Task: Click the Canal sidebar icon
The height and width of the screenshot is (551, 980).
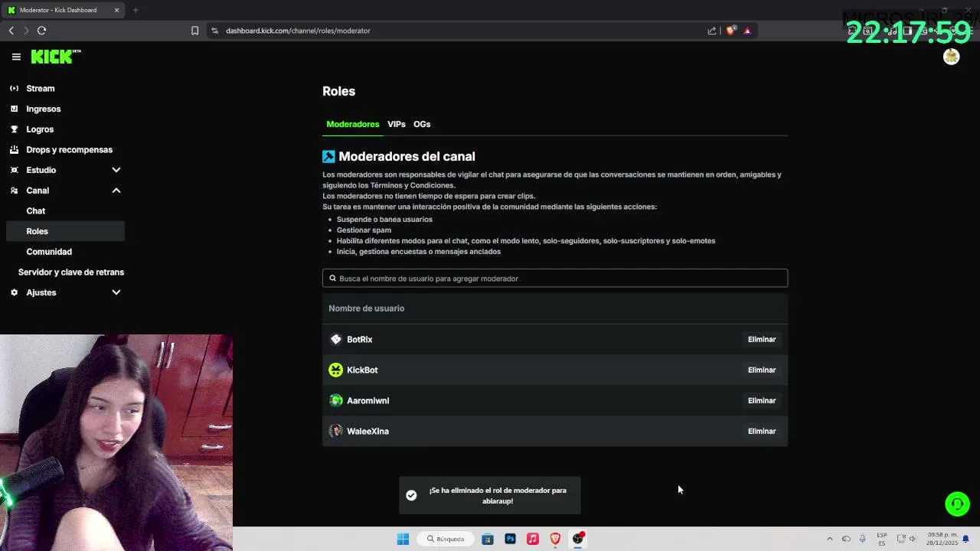Action: pos(14,191)
